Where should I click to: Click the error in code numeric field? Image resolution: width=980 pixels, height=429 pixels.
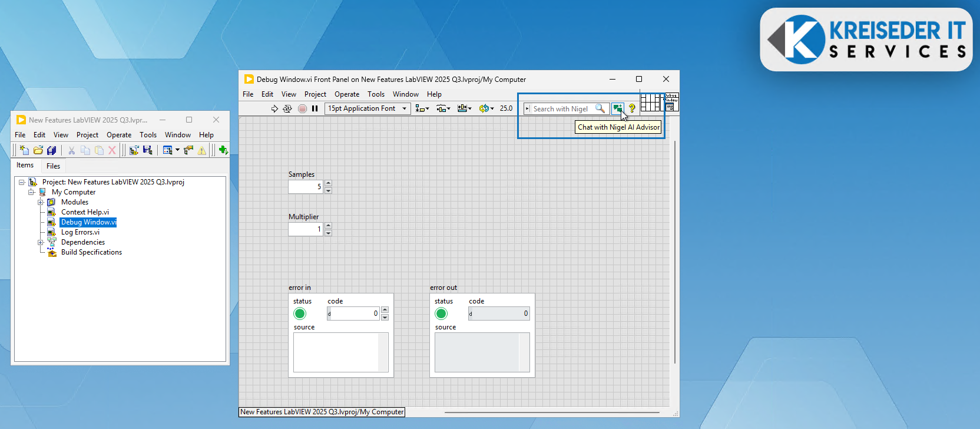click(353, 313)
